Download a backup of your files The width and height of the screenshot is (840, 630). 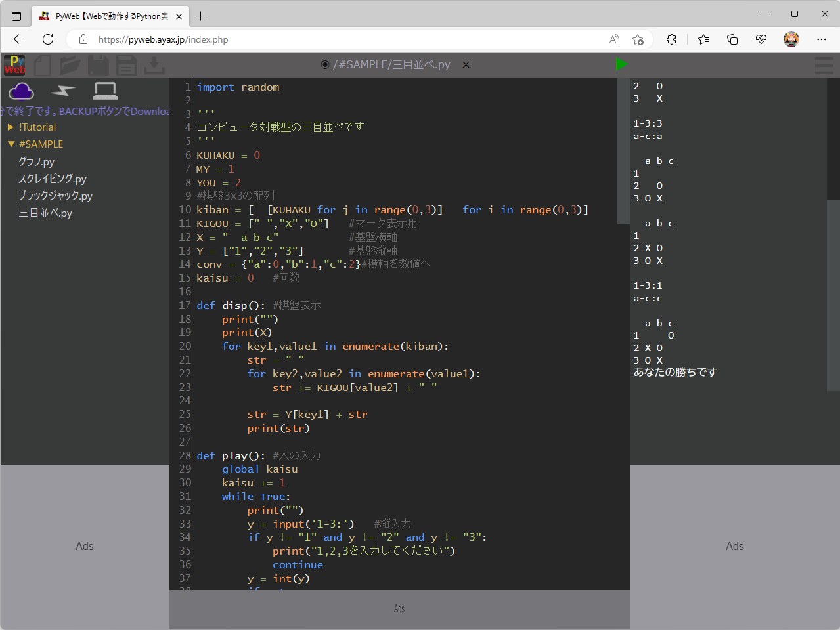point(154,65)
